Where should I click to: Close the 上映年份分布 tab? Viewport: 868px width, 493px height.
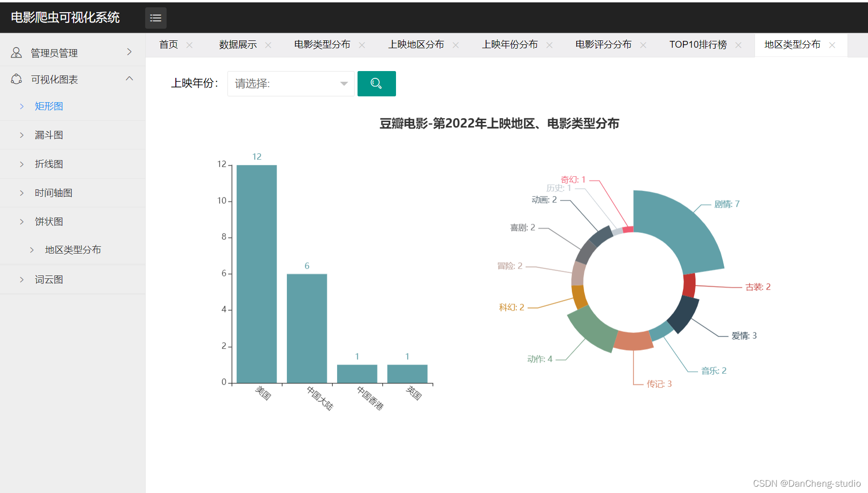[x=549, y=45]
